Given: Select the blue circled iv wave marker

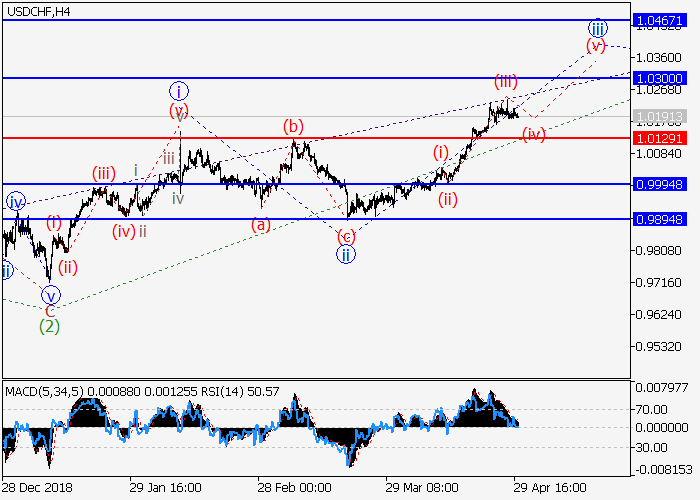Looking at the screenshot, I should pyautogui.click(x=15, y=201).
